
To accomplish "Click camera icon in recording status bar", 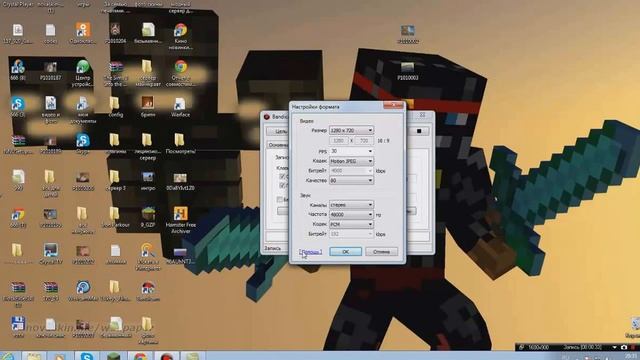I will (624, 347).
